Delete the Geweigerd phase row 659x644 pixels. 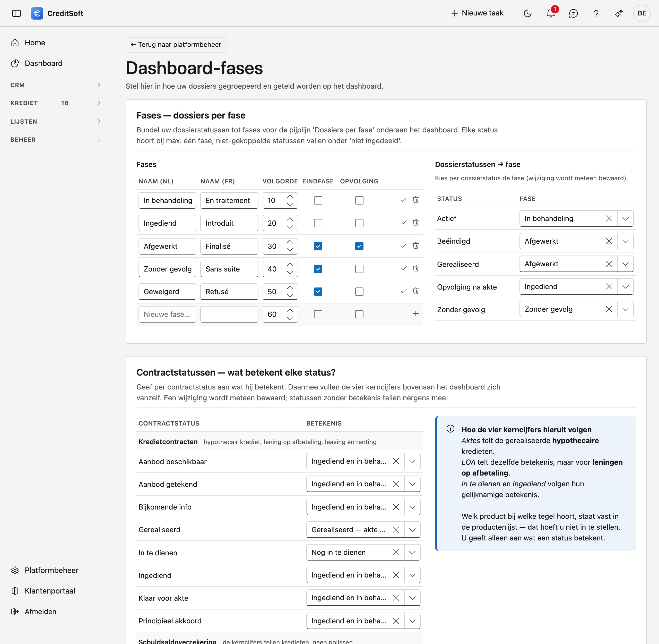(x=416, y=291)
